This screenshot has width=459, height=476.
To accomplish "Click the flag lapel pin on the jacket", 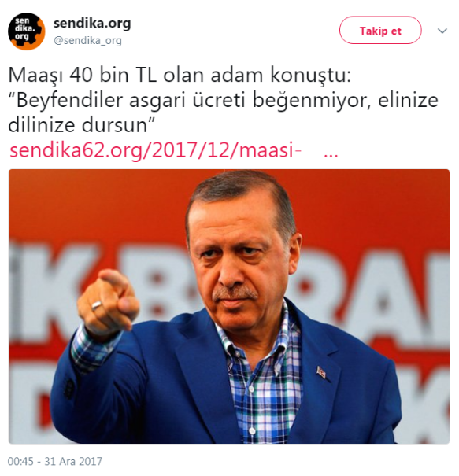I will tap(321, 372).
